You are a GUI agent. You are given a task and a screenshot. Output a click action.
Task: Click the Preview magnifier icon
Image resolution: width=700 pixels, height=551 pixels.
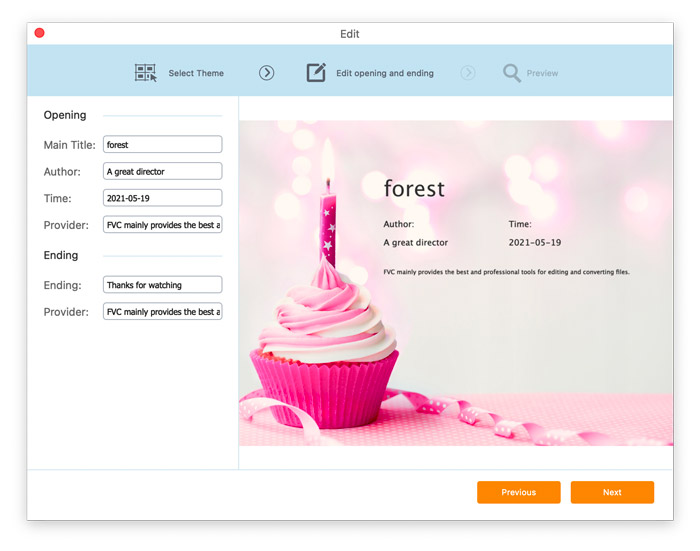(x=511, y=73)
